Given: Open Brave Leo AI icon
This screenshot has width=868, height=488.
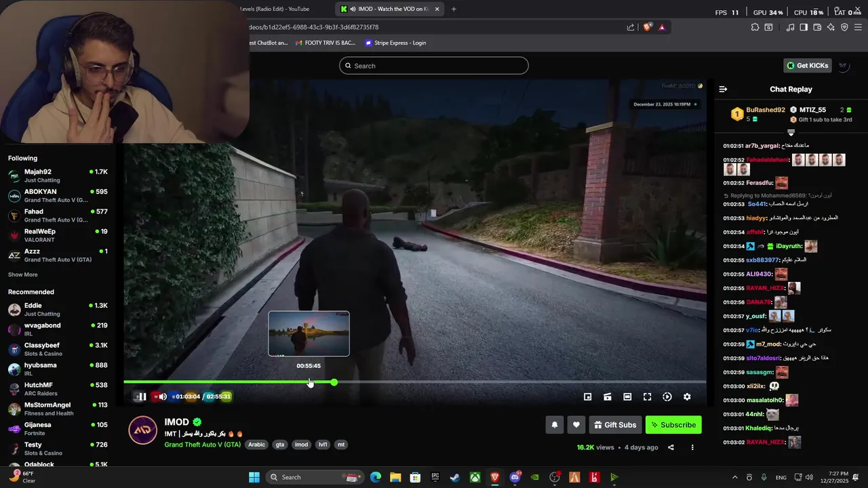Looking at the screenshot, I should tap(831, 27).
